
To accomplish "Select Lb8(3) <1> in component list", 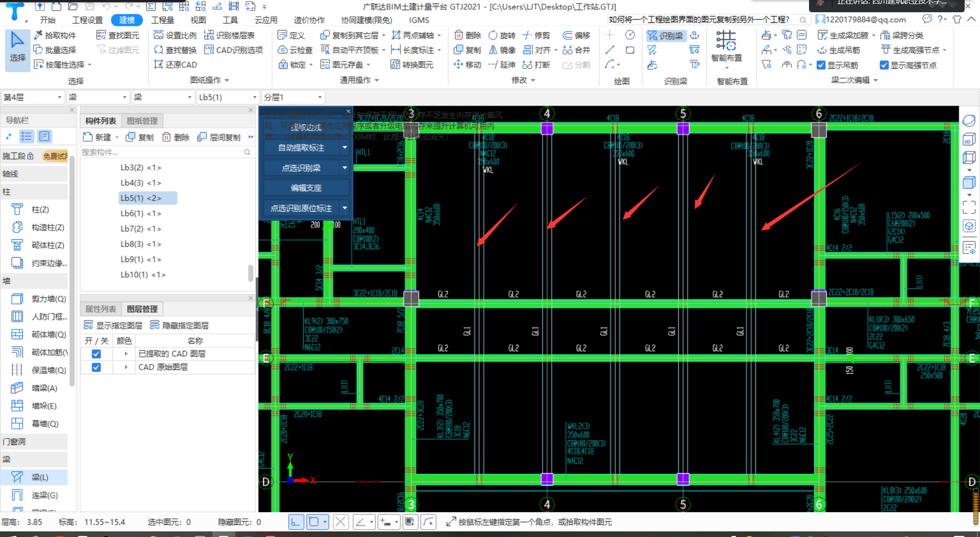I will [x=141, y=244].
